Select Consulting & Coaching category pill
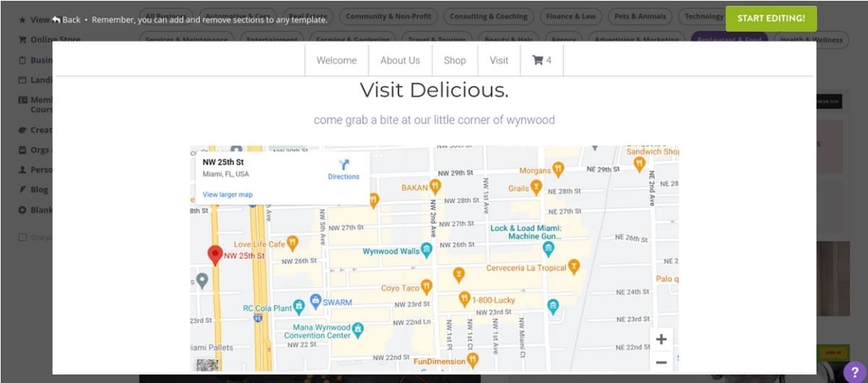This screenshot has width=868, height=383. coord(489,16)
